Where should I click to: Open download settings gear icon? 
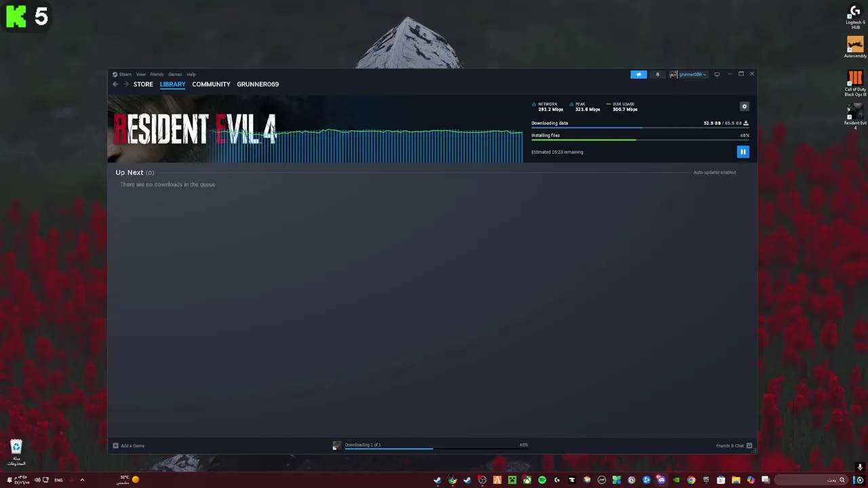[745, 106]
